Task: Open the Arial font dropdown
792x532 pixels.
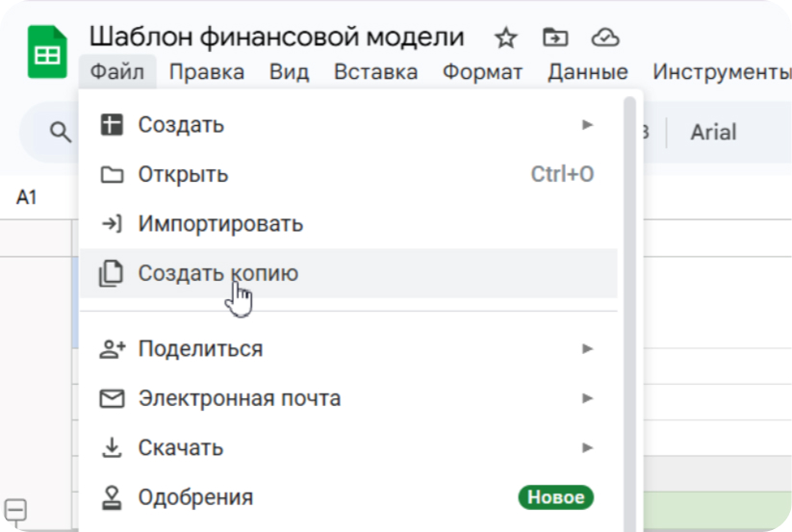Action: point(713,133)
